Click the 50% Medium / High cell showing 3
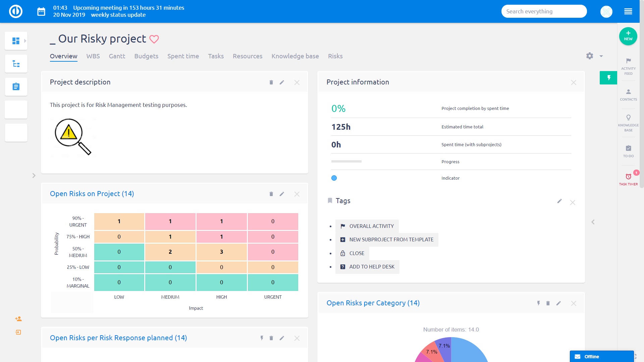 click(x=221, y=252)
